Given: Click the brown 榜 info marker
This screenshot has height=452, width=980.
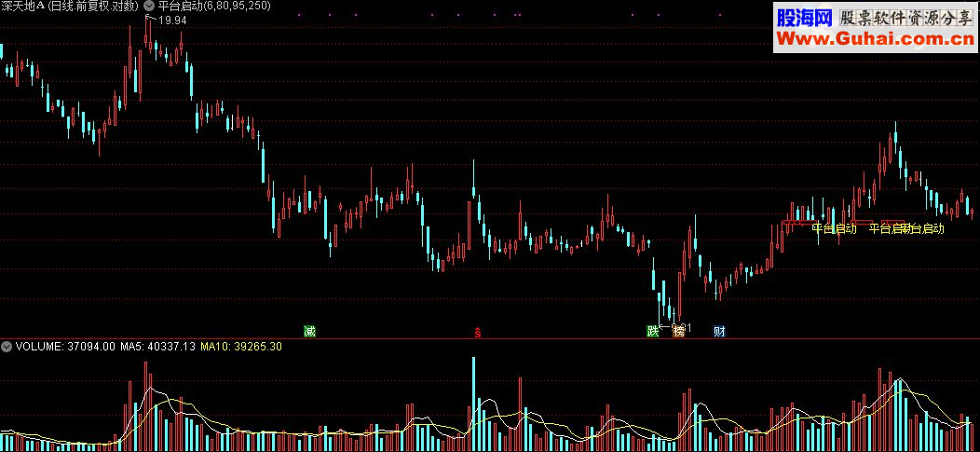Looking at the screenshot, I should 679,331.
